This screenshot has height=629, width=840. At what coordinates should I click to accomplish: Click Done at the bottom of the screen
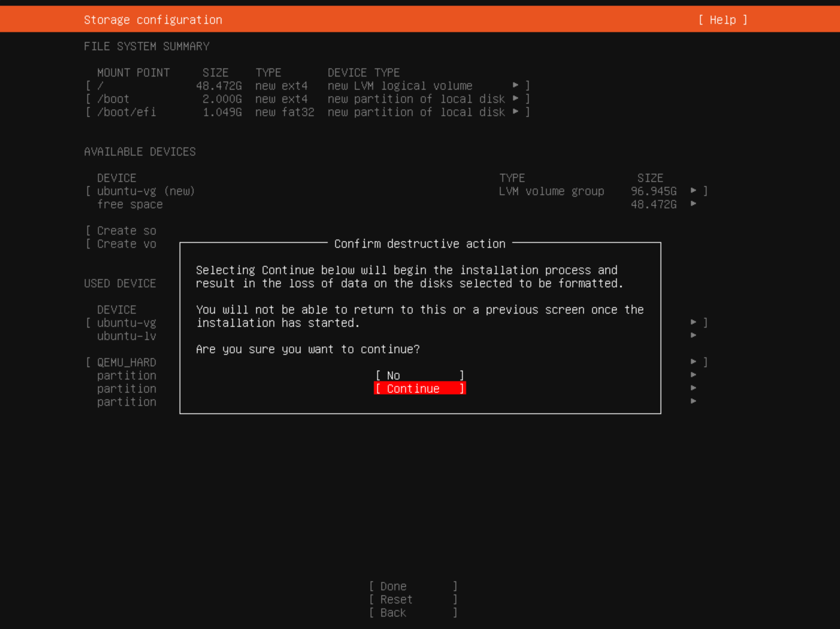coord(412,586)
